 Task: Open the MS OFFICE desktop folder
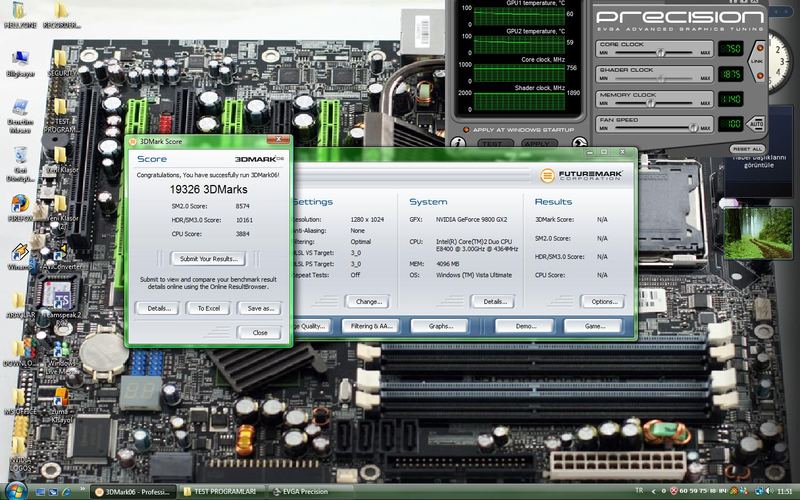pyautogui.click(x=19, y=402)
